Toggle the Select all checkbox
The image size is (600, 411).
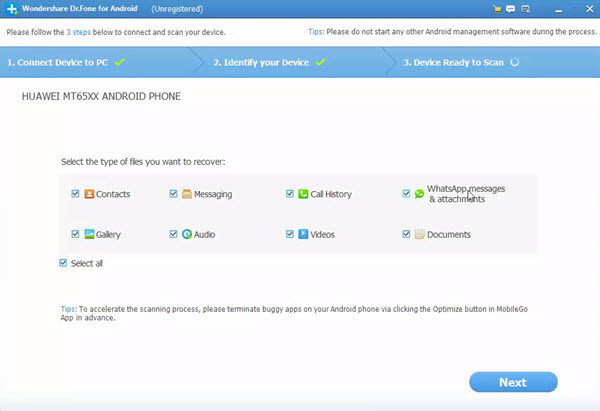(63, 263)
